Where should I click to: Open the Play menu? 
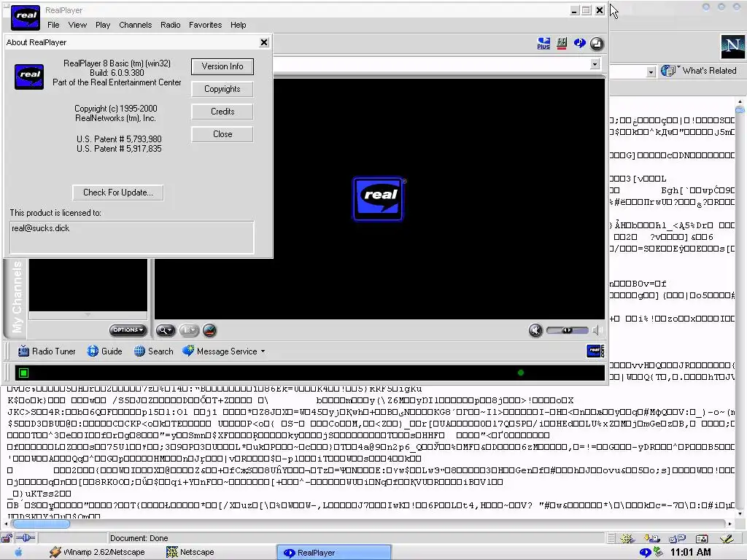pyautogui.click(x=102, y=25)
